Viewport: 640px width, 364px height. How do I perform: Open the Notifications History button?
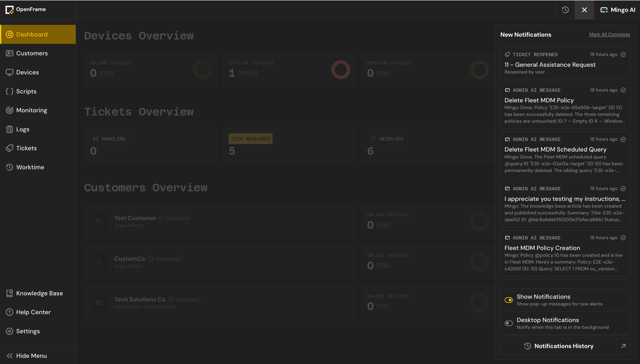coord(559,346)
